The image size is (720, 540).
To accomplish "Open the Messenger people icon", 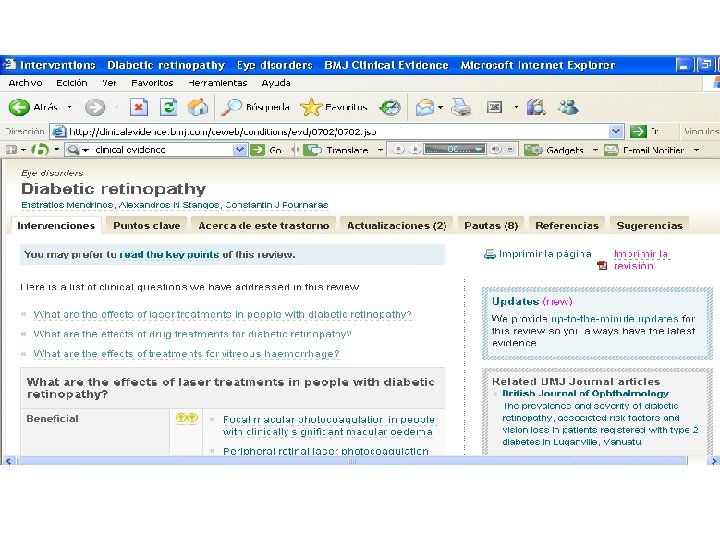I will pyautogui.click(x=568, y=107).
